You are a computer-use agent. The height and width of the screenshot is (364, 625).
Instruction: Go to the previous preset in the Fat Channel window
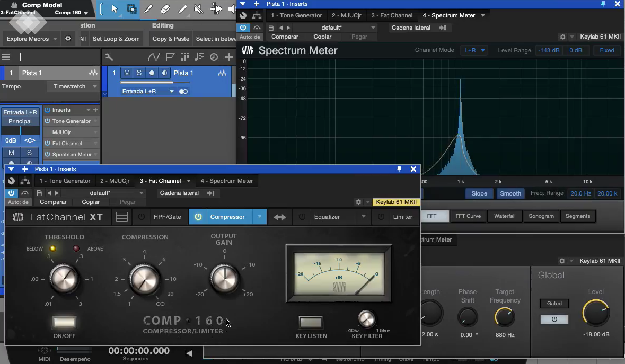(x=49, y=193)
